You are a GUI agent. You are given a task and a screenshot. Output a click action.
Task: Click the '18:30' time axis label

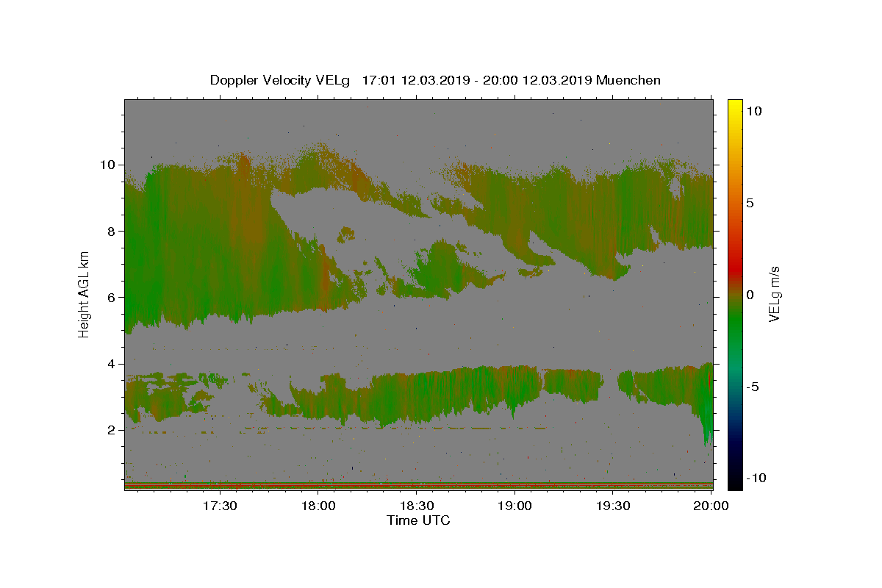click(x=416, y=506)
